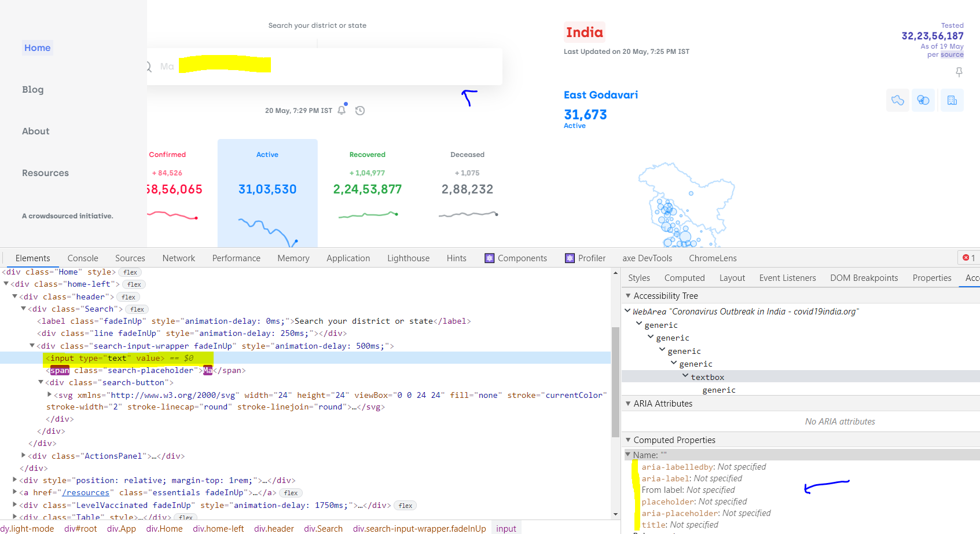This screenshot has width=980, height=534.
Task: Collapse the div class header node
Action: [15, 296]
